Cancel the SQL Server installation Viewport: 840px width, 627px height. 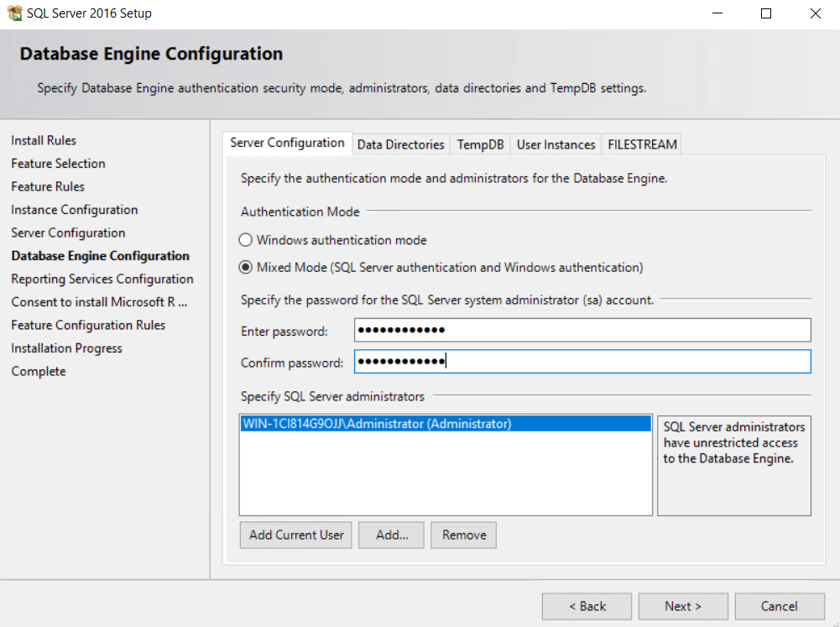pyautogui.click(x=779, y=606)
